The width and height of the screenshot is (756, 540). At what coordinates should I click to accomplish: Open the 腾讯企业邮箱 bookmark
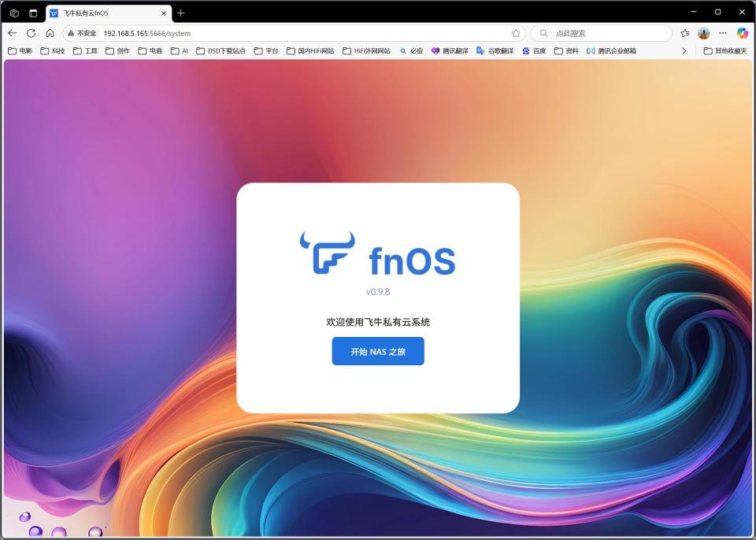coord(611,50)
